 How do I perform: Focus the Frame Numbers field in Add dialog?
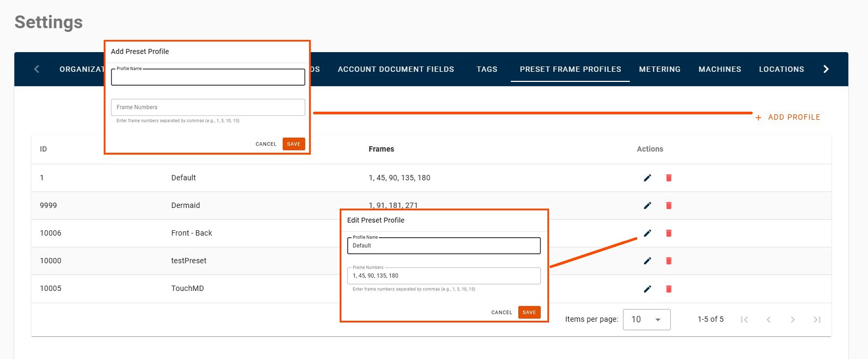point(208,107)
